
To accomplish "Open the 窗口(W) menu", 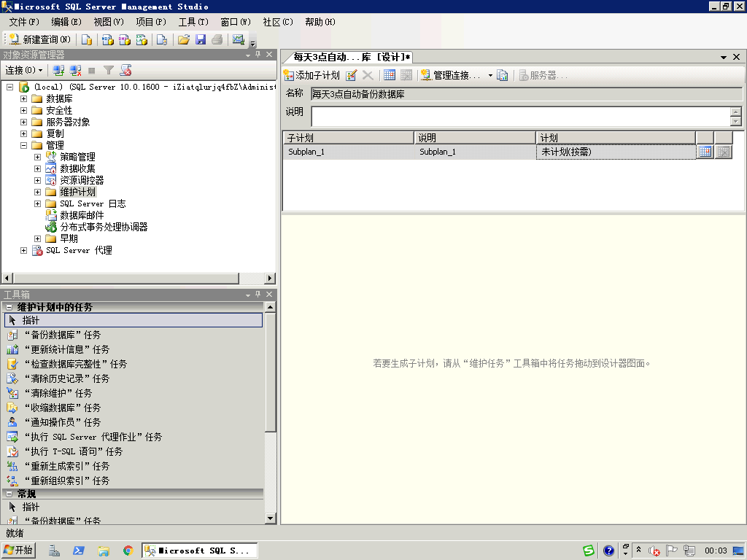I will [236, 22].
